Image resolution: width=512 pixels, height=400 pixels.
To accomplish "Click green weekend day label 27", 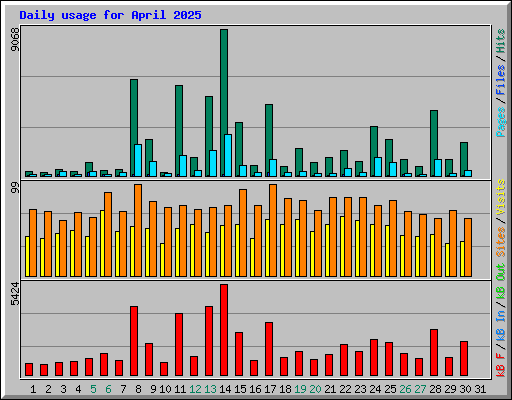I will [x=420, y=389].
